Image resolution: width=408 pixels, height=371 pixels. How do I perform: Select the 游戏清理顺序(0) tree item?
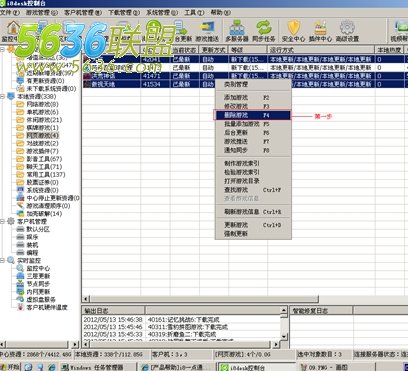(44, 206)
